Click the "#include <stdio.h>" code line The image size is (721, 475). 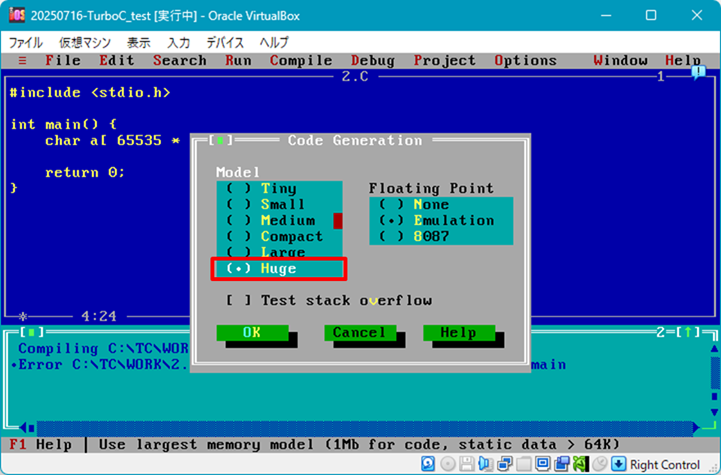(x=90, y=92)
